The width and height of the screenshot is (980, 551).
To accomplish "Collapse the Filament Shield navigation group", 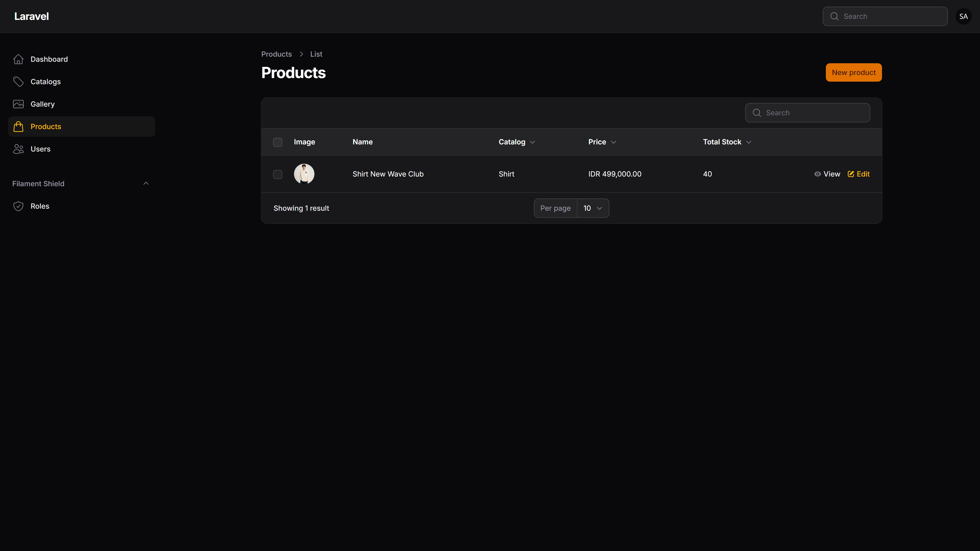I will tap(146, 184).
